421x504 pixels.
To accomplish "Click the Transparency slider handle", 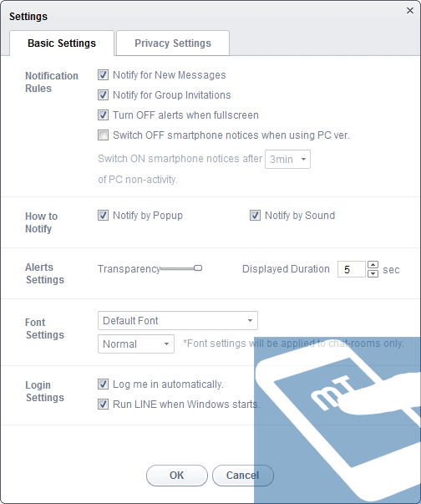I will [198, 268].
